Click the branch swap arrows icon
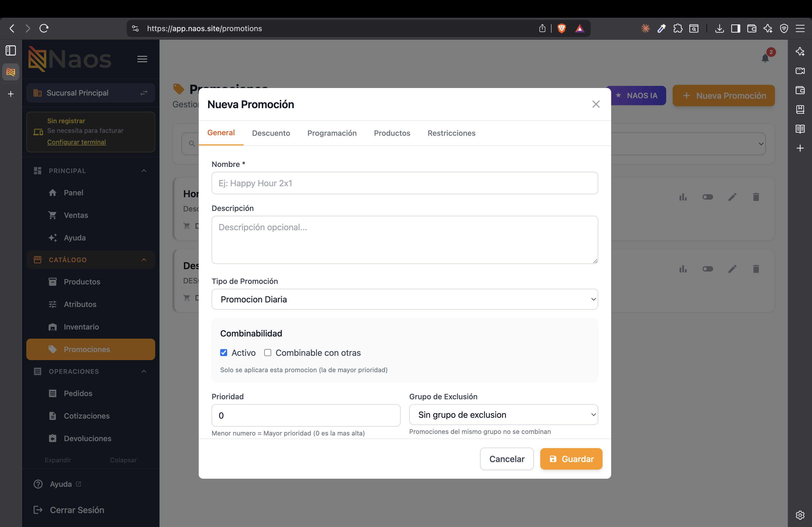The image size is (812, 527). coord(144,93)
